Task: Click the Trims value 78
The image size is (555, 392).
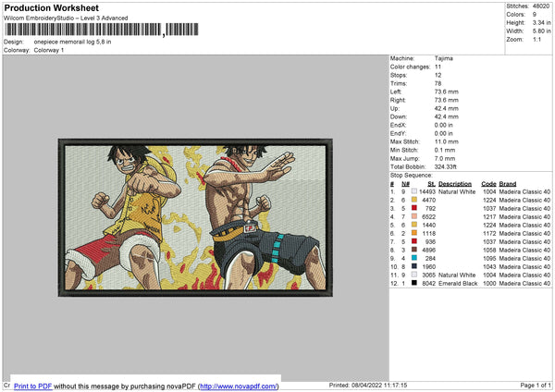Action: (438, 83)
